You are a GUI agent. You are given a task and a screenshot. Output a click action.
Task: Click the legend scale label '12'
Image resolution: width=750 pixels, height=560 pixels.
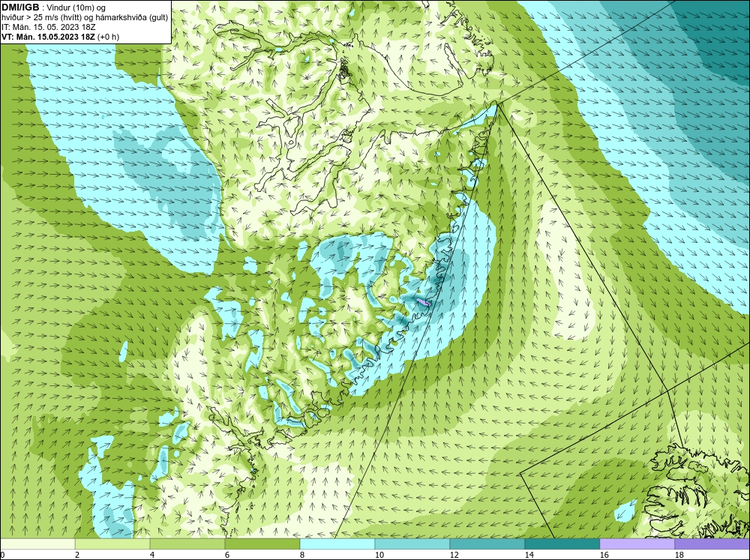(x=454, y=555)
